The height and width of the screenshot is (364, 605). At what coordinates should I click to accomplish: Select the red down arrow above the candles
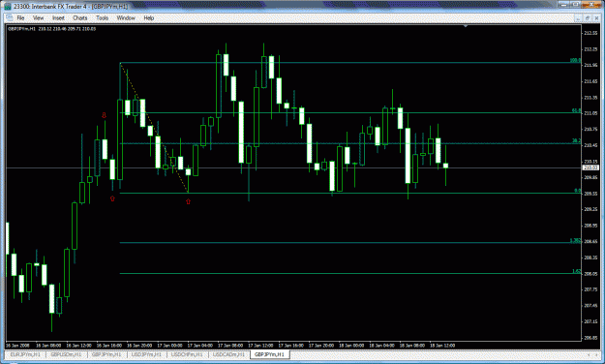[104, 115]
